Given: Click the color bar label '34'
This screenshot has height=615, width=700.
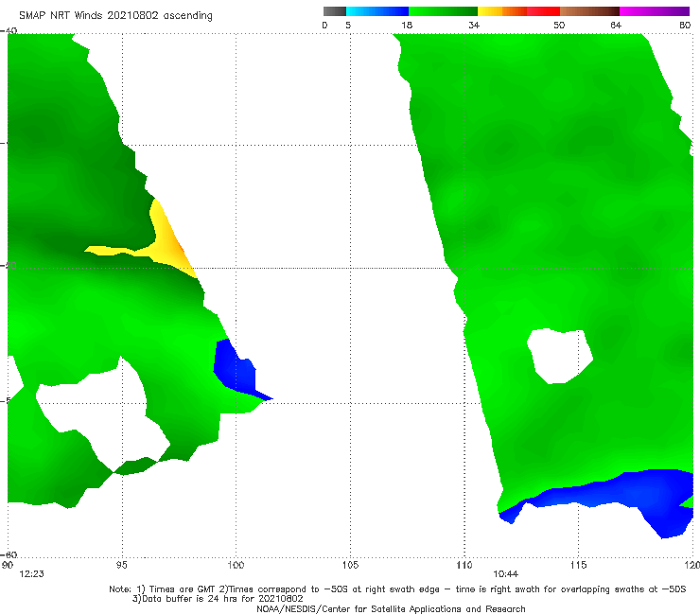Looking at the screenshot, I should (474, 25).
